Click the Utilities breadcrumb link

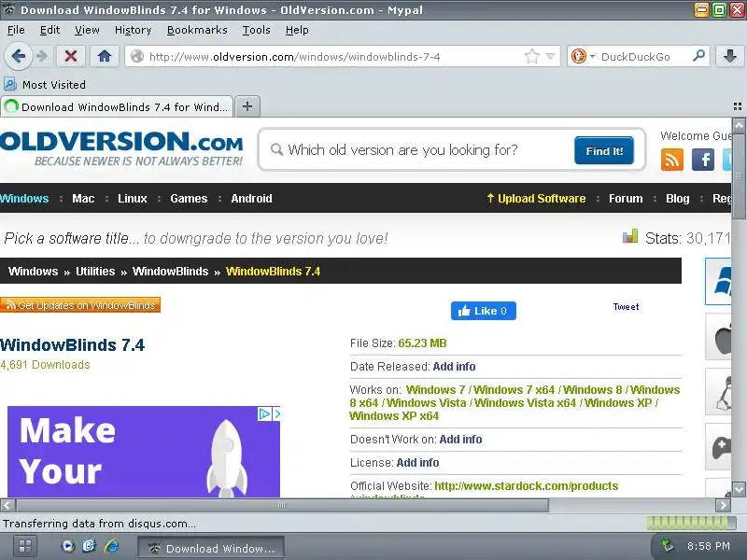(x=95, y=271)
